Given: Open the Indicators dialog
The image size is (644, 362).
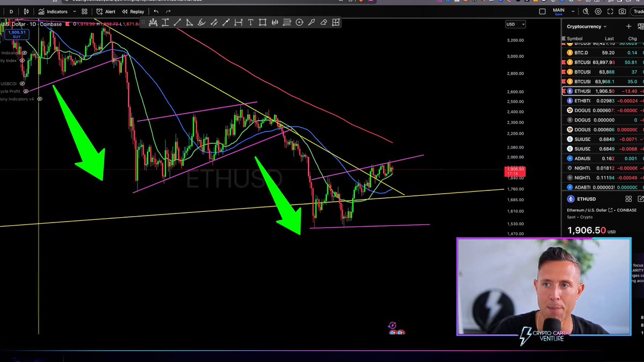Looking at the screenshot, I should pyautogui.click(x=53, y=11).
